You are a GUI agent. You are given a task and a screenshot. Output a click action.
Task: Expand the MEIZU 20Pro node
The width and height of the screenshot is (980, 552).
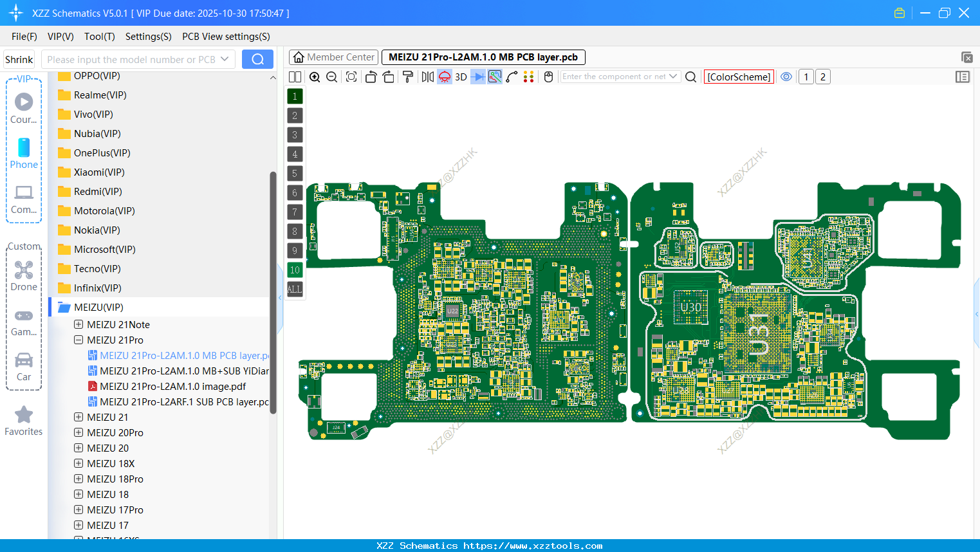coord(79,432)
